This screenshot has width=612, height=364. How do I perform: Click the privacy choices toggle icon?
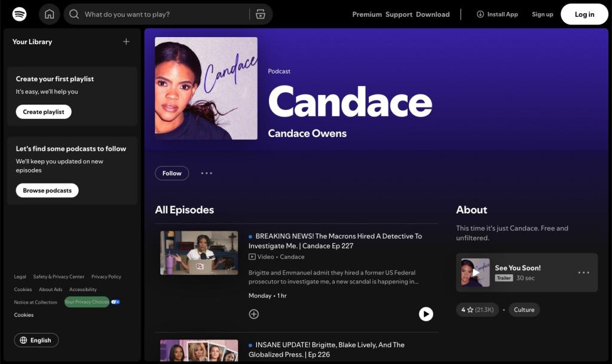coord(115,302)
